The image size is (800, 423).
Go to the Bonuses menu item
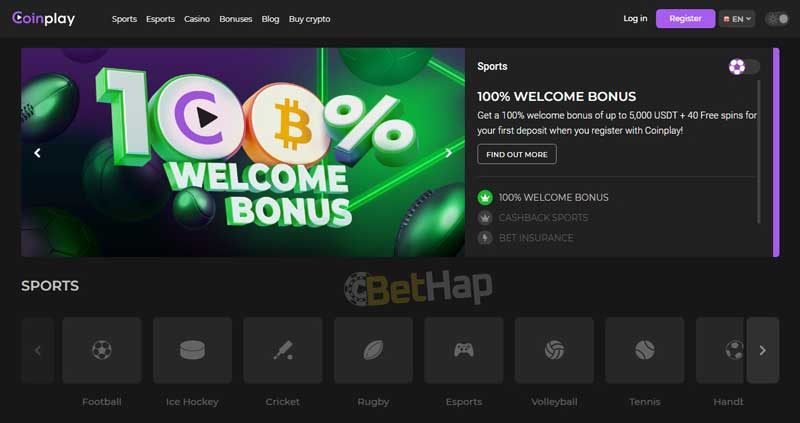coord(236,19)
